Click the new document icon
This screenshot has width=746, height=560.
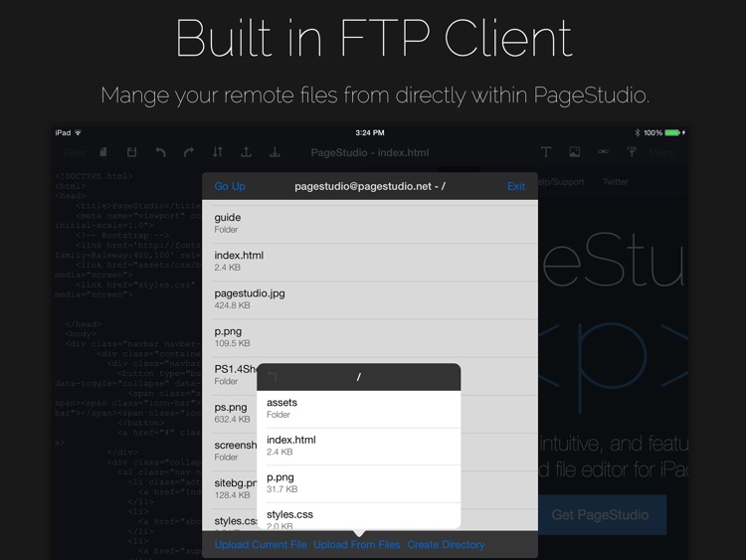coord(103,152)
